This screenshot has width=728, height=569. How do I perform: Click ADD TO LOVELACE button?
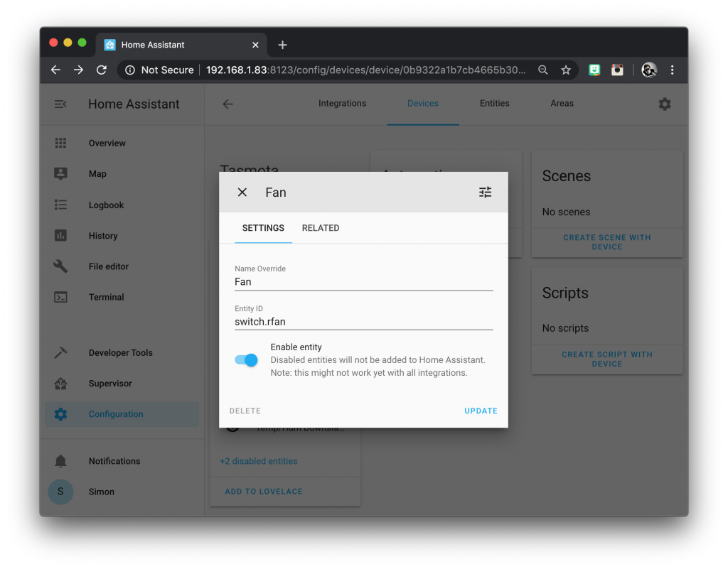(x=264, y=492)
